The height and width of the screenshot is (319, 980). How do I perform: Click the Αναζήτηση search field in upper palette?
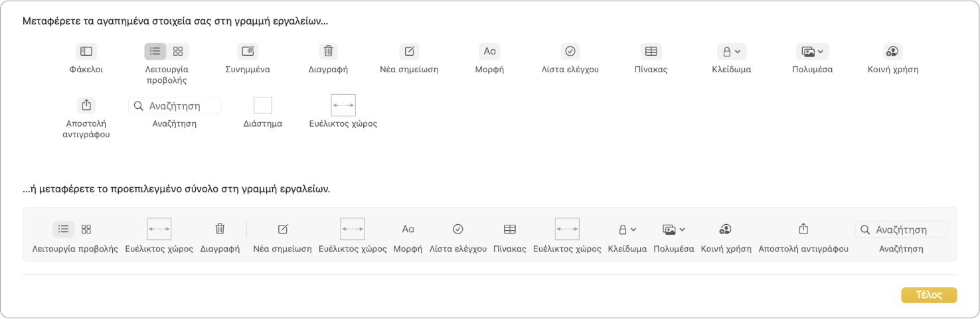point(175,105)
